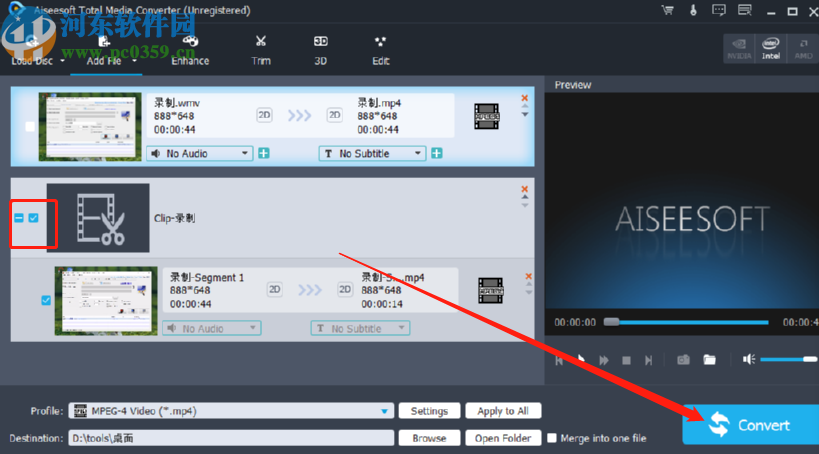Open output format icon for Segment 1
The width and height of the screenshot is (819, 454).
[x=490, y=290]
